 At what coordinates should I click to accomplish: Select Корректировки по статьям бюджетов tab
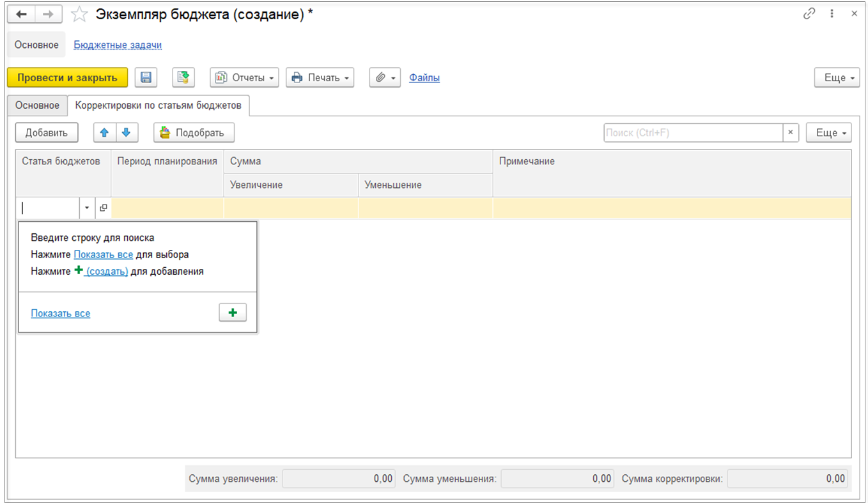click(x=159, y=105)
